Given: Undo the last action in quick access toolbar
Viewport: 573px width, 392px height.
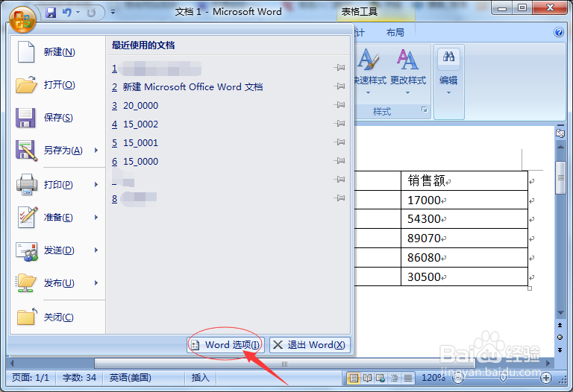Looking at the screenshot, I should [67, 13].
